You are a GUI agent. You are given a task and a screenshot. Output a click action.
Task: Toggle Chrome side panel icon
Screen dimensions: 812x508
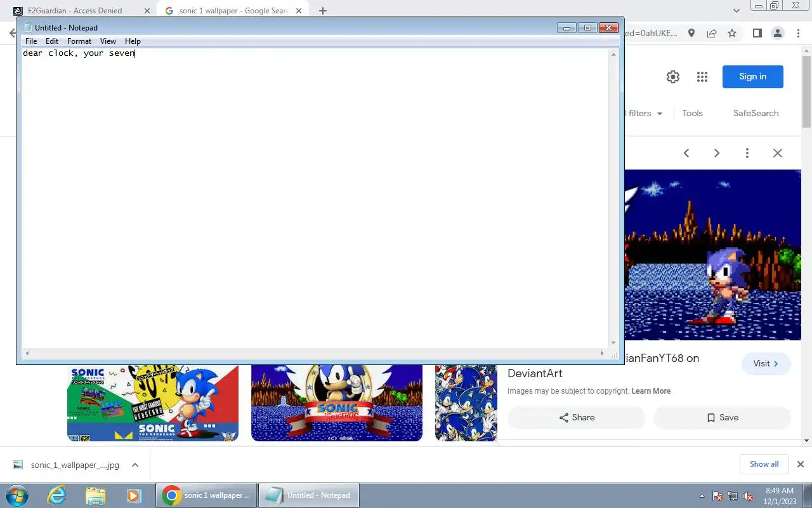coord(757,33)
